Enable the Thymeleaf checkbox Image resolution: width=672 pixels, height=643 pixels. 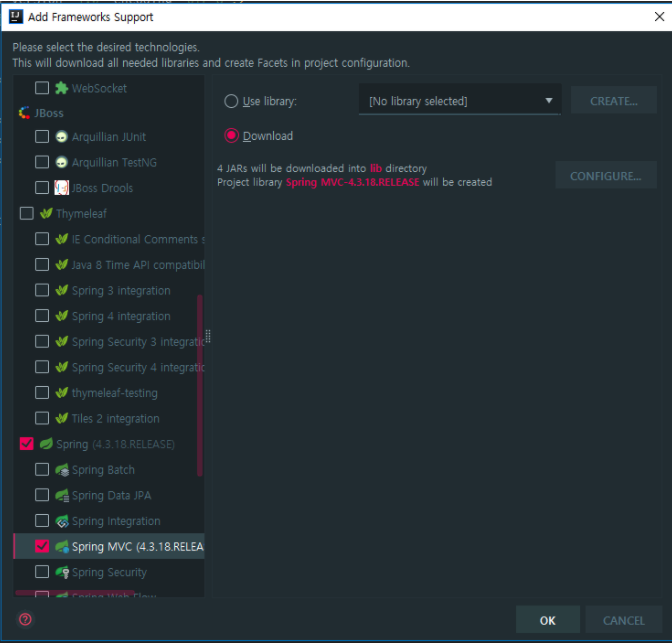pos(27,213)
